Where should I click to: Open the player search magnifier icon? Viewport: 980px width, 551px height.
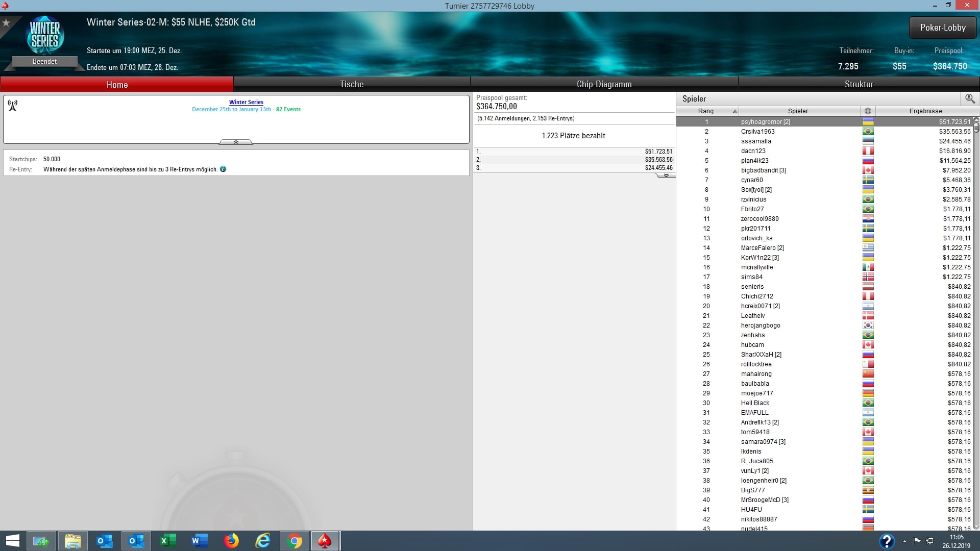tap(970, 98)
